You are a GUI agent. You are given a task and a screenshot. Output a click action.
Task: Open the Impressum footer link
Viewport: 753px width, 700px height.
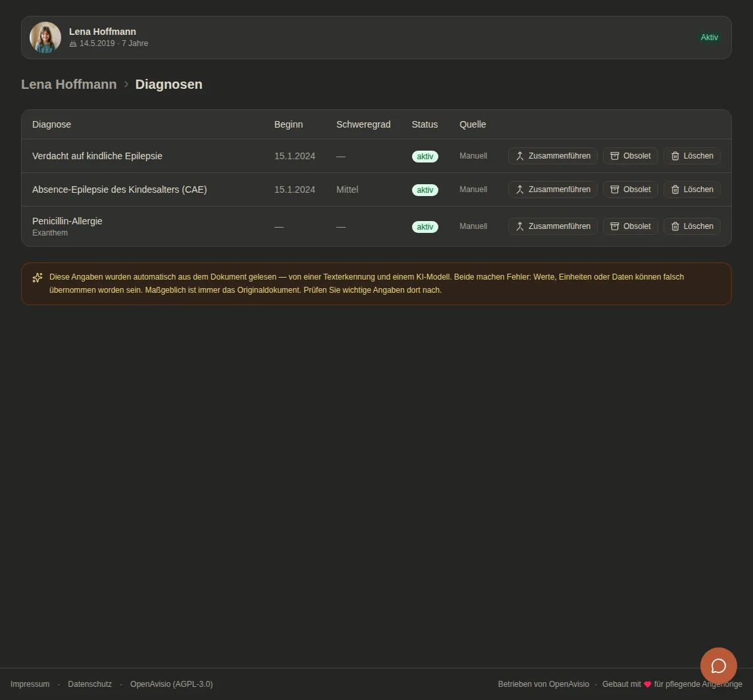[x=30, y=684]
